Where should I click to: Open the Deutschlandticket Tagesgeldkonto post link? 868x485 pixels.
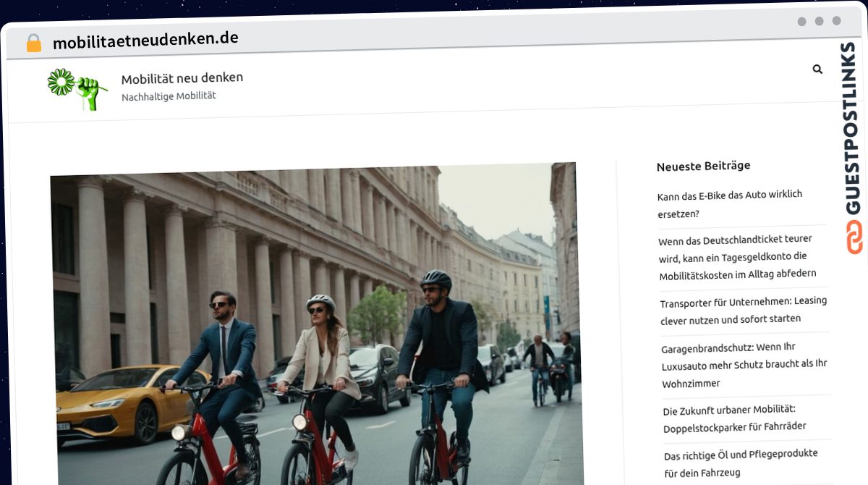[737, 256]
